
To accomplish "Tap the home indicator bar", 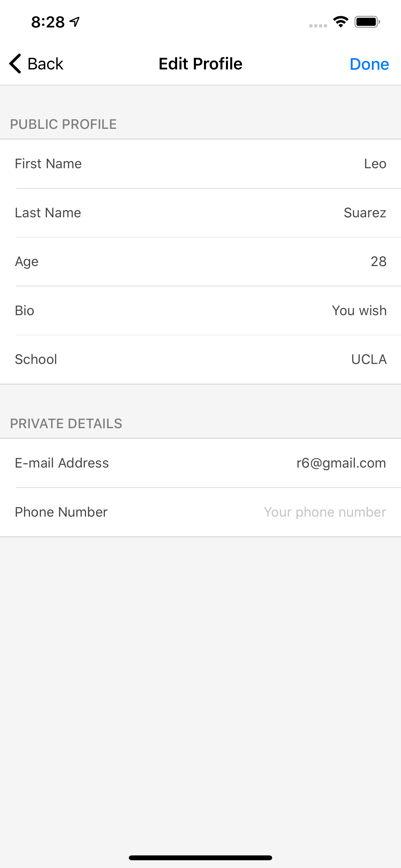I will 200,858.
